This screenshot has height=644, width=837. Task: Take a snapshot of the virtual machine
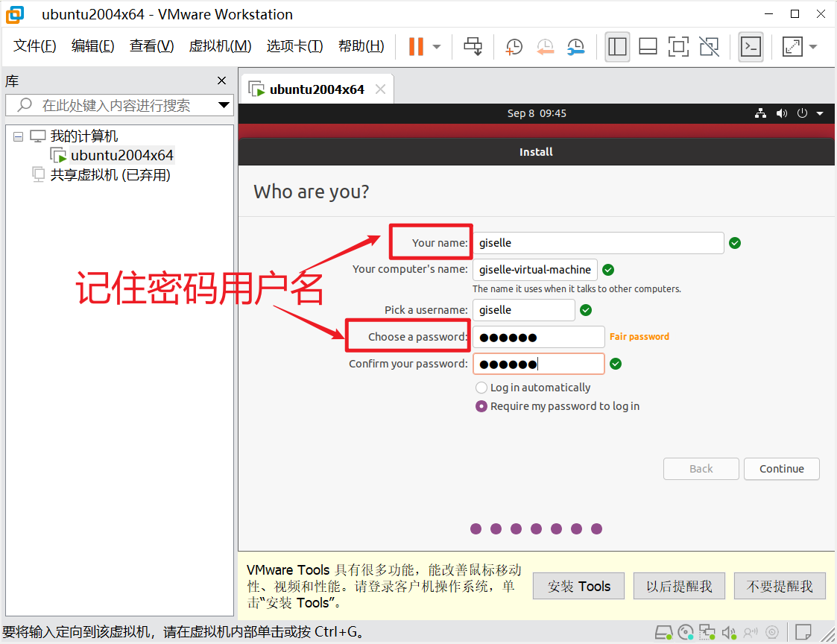pyautogui.click(x=514, y=47)
